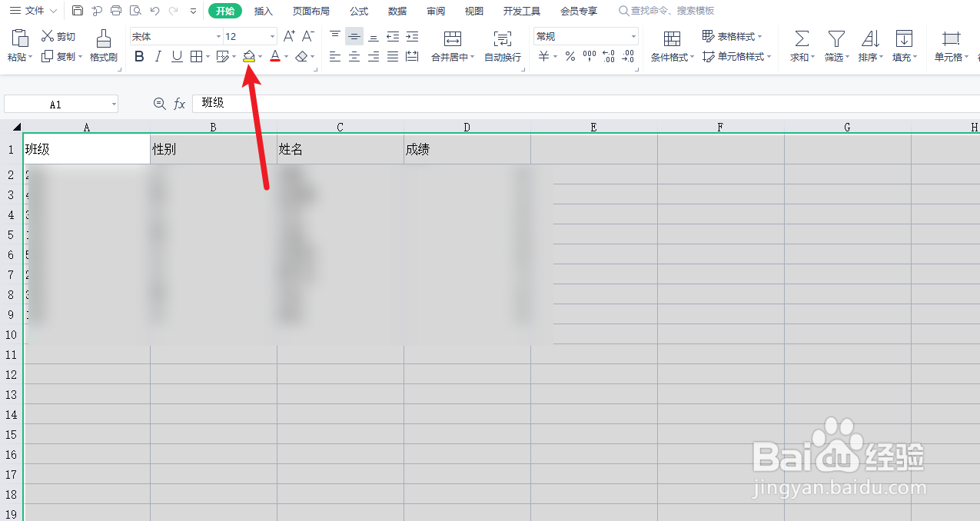Toggle bold formatting

click(139, 56)
